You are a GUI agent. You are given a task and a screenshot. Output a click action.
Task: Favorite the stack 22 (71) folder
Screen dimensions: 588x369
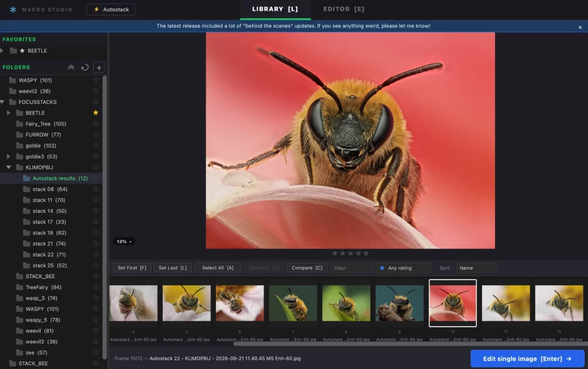96,254
